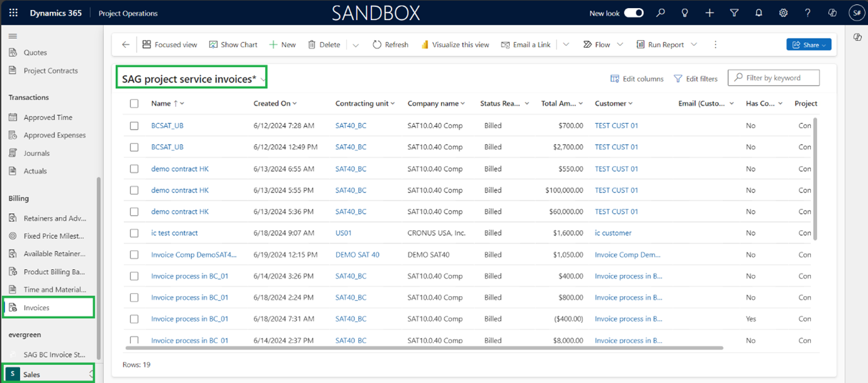Click Email a Link
Image resolution: width=868 pixels, height=383 pixels.
pyautogui.click(x=526, y=45)
